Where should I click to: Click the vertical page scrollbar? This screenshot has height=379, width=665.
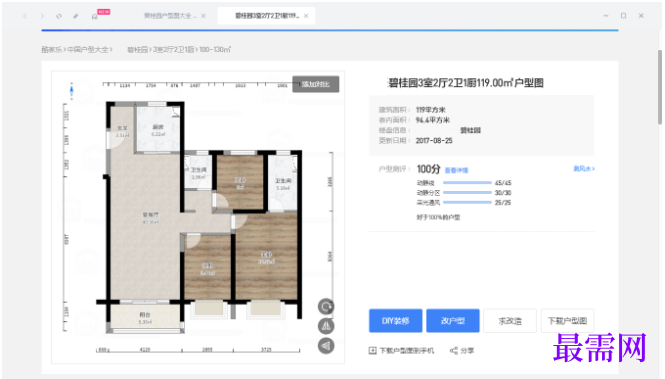(659, 87)
